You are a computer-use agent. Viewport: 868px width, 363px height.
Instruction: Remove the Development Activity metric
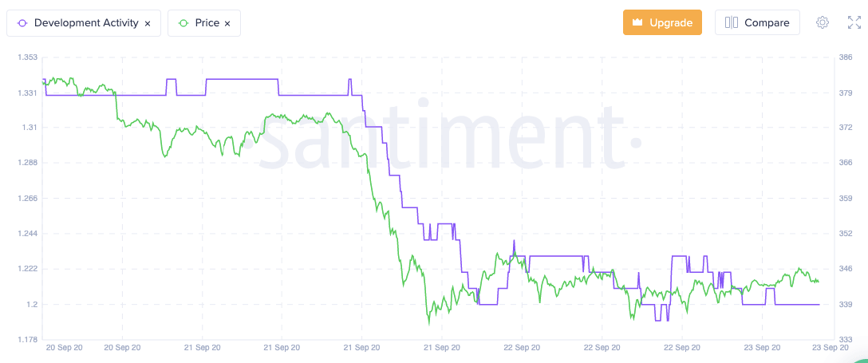click(x=148, y=24)
